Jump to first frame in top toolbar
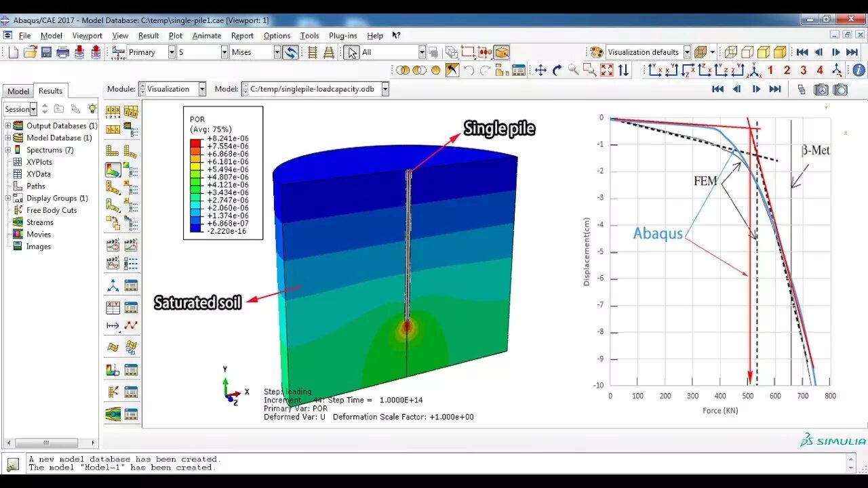Image resolution: width=868 pixels, height=488 pixels. (802, 52)
